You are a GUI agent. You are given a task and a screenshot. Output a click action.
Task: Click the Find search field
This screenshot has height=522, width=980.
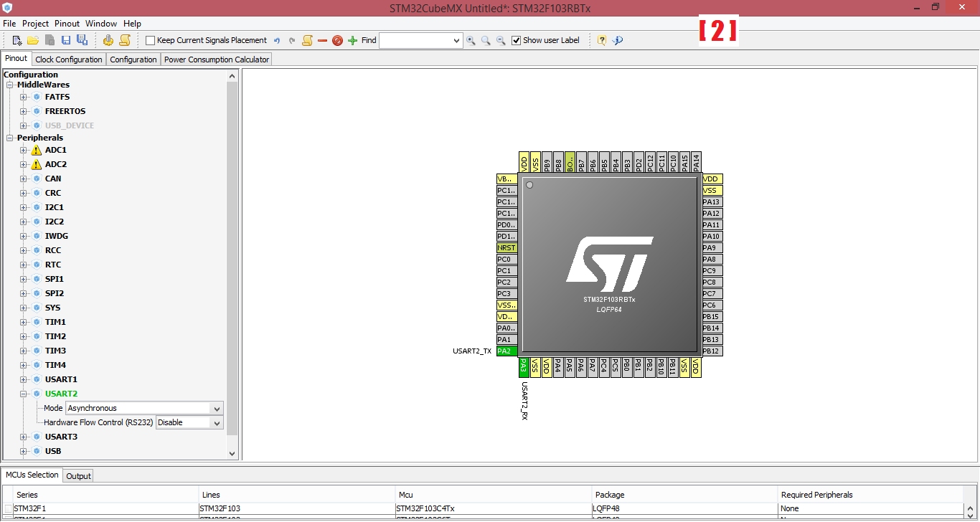pyautogui.click(x=420, y=40)
